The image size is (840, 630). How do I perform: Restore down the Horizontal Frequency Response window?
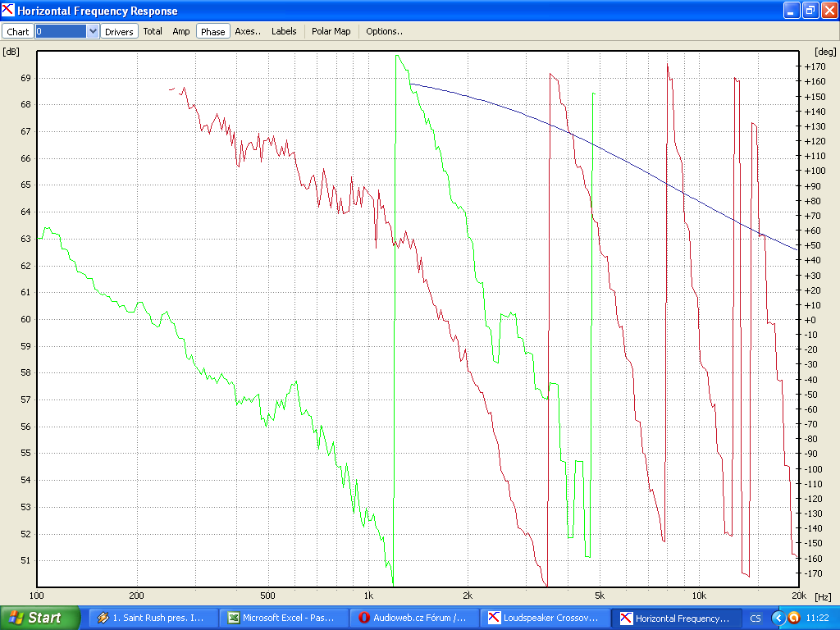coord(810,10)
